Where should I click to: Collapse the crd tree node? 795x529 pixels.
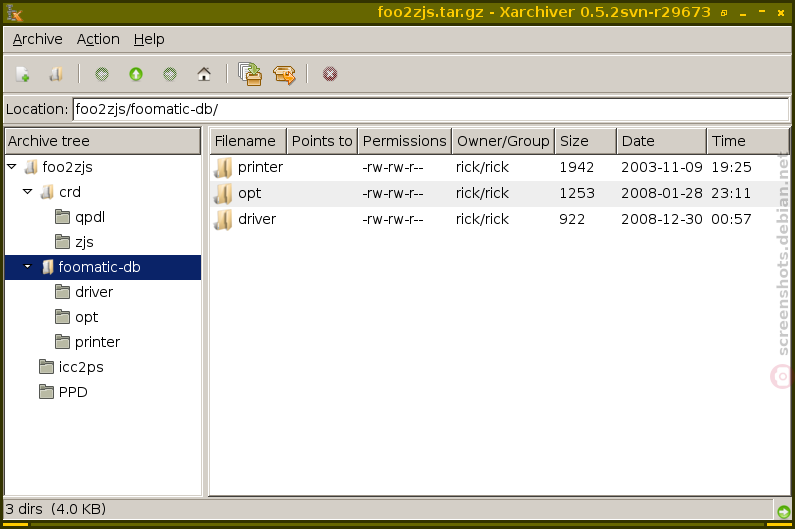point(28,191)
